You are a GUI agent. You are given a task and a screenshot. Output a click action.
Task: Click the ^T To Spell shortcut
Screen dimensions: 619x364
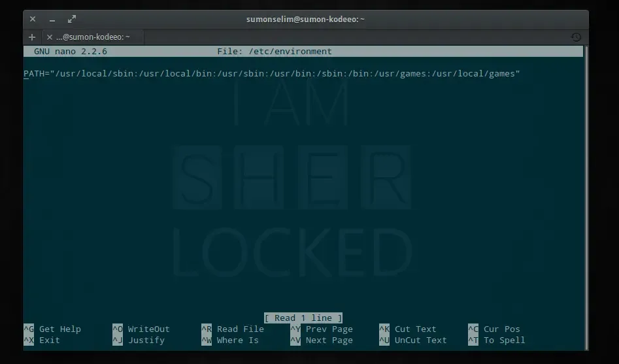tap(497, 340)
